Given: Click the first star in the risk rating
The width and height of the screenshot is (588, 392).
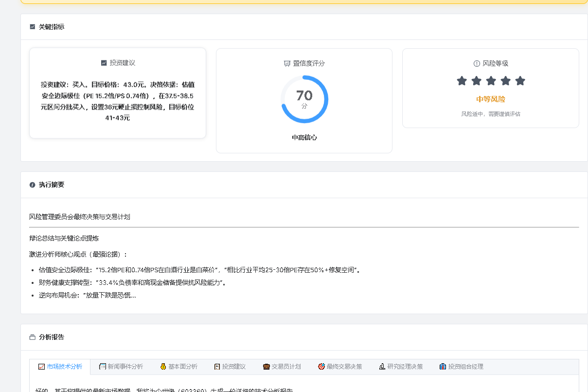Looking at the screenshot, I should (x=462, y=81).
